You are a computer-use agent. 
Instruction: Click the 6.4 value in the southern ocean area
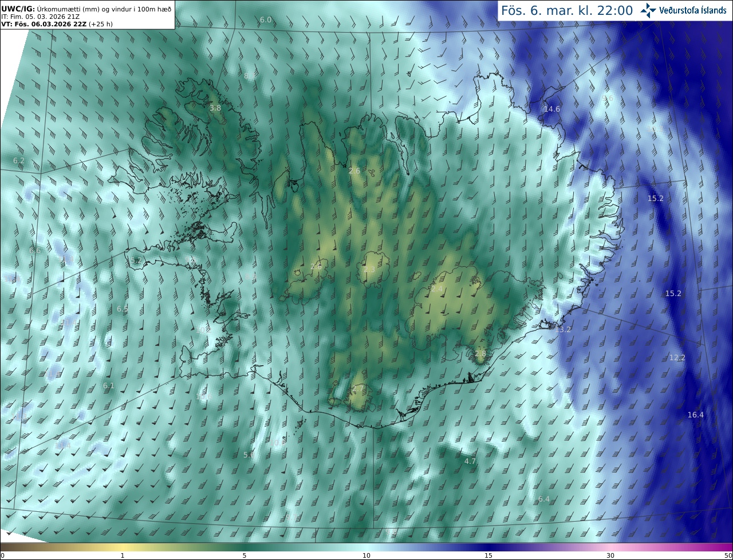click(544, 499)
